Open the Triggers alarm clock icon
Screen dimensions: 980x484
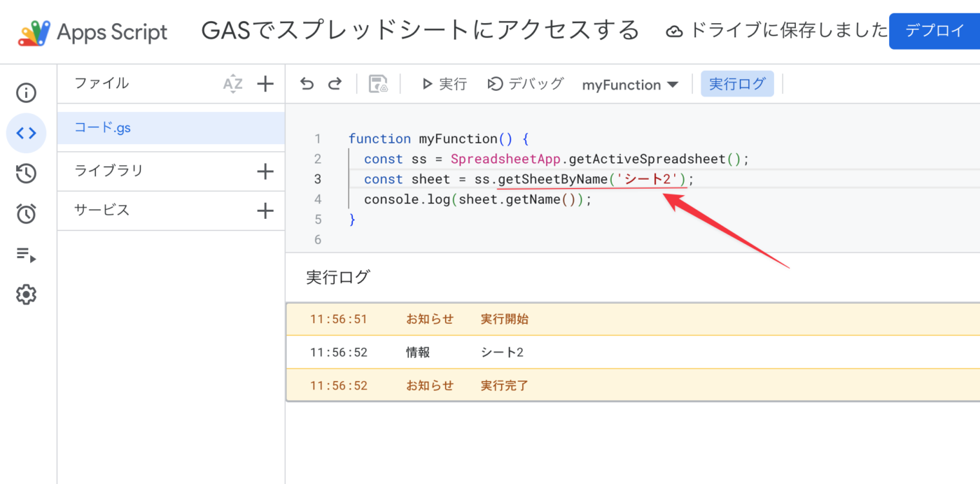coord(26,213)
